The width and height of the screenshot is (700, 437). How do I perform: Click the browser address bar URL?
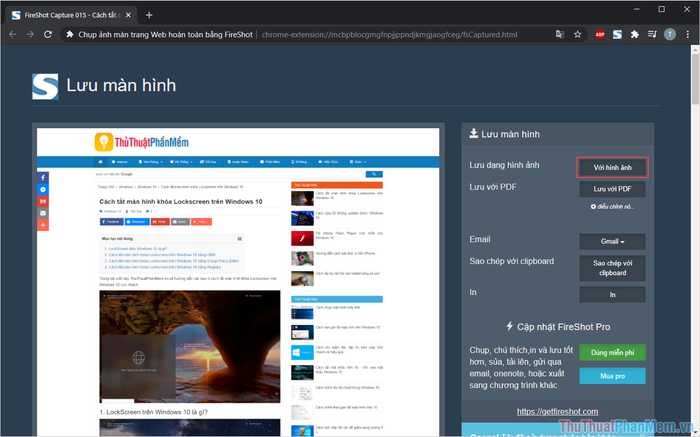pyautogui.click(x=389, y=34)
